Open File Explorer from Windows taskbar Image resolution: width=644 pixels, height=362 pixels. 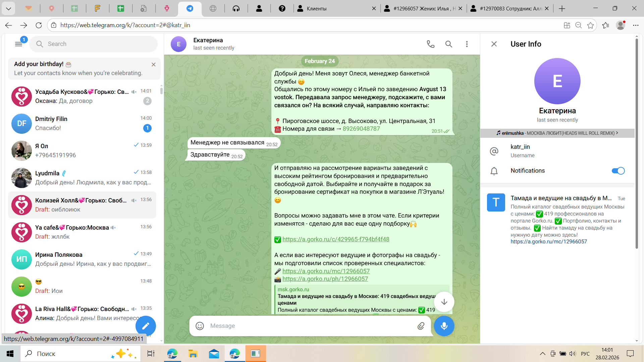[193, 354]
